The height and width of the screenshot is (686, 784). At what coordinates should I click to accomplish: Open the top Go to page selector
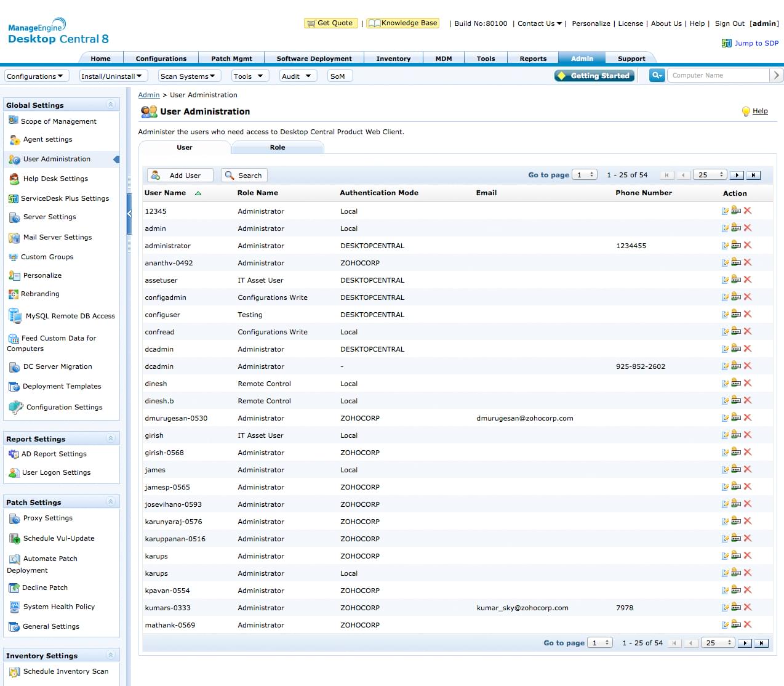pyautogui.click(x=585, y=175)
